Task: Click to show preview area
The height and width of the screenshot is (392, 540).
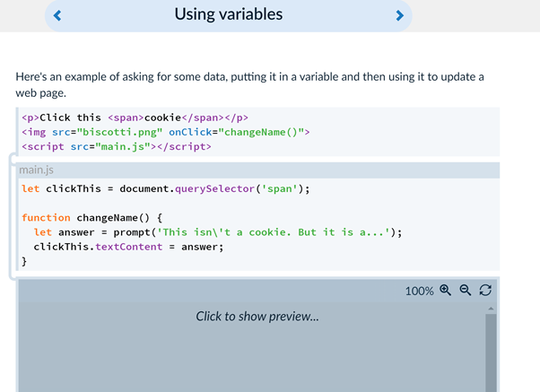Action: tap(257, 317)
